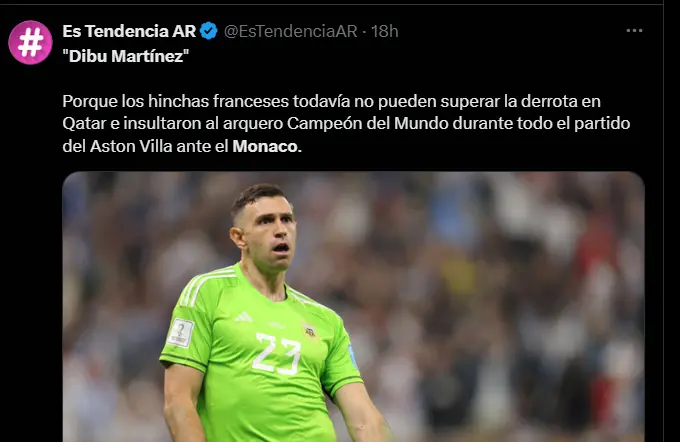Screen dimensions: 680x442
Task: Click the number 23 on the jersey
Action: pos(277,353)
